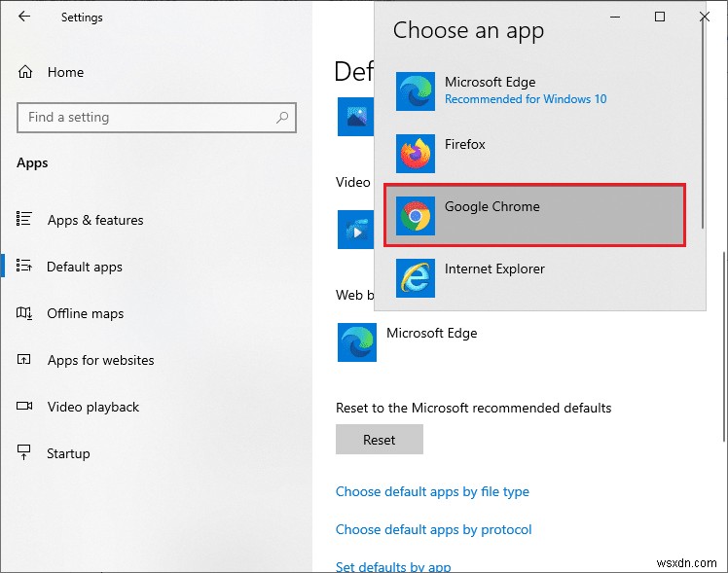Click the Default apps sidebar icon
This screenshot has height=573, width=728.
24,266
